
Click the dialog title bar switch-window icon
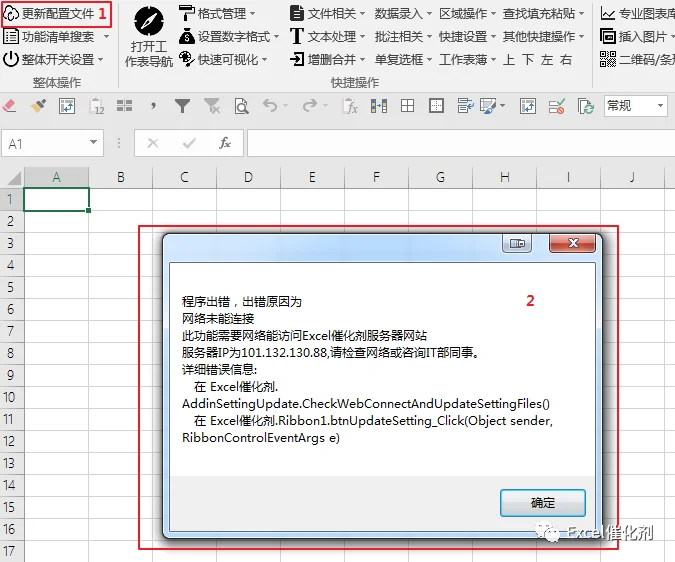pos(517,243)
